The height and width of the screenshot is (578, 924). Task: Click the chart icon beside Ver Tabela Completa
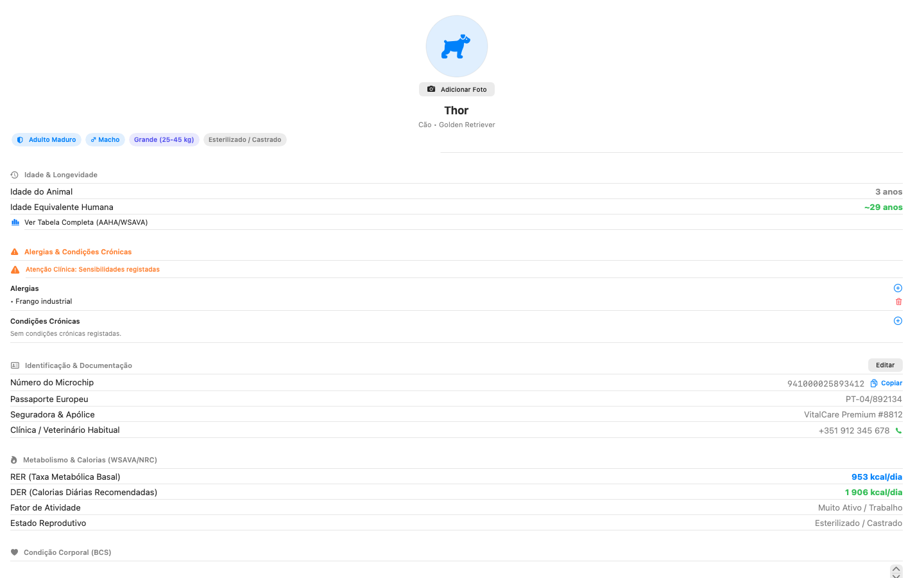tap(15, 222)
